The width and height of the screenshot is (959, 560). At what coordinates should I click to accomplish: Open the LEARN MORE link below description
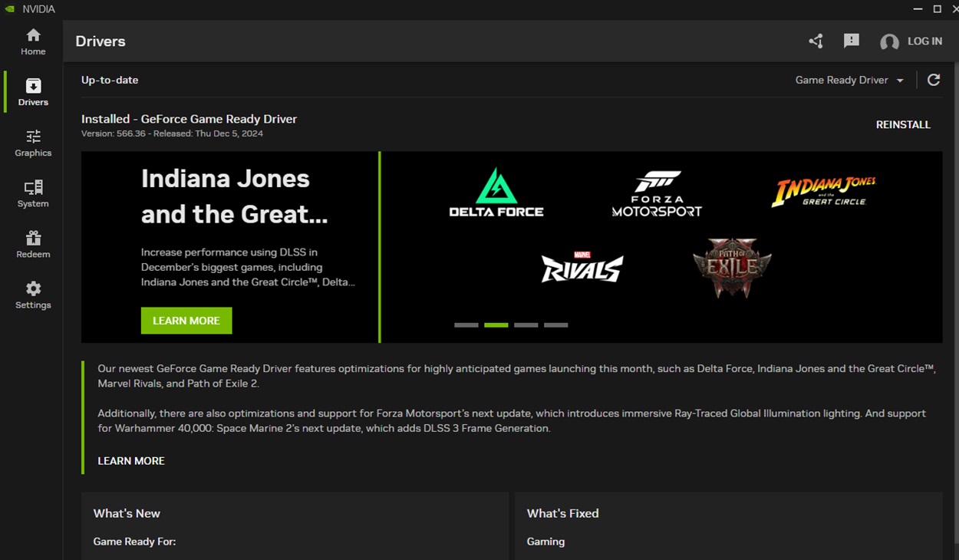coord(131,461)
